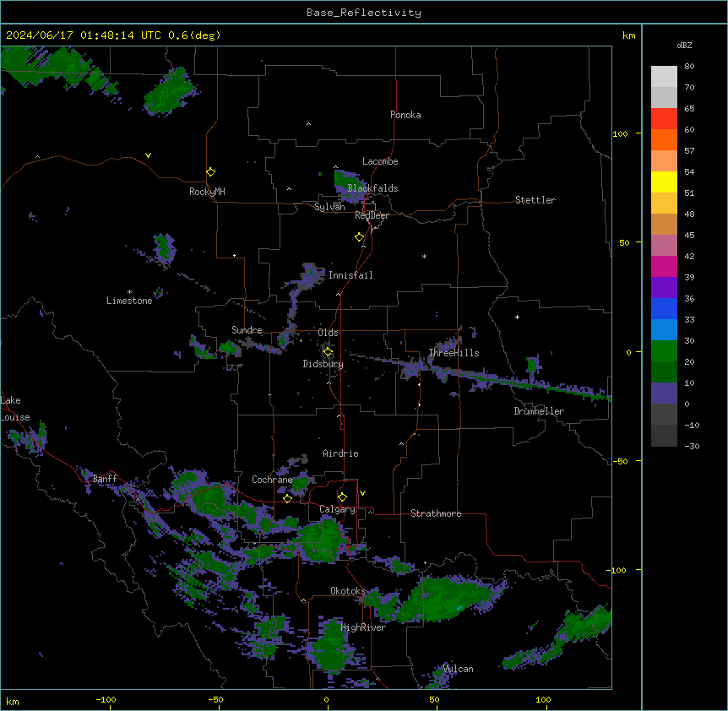The image size is (728, 711).
Task: Select the white asterisk marker east of Innisfail
Action: coord(424,256)
